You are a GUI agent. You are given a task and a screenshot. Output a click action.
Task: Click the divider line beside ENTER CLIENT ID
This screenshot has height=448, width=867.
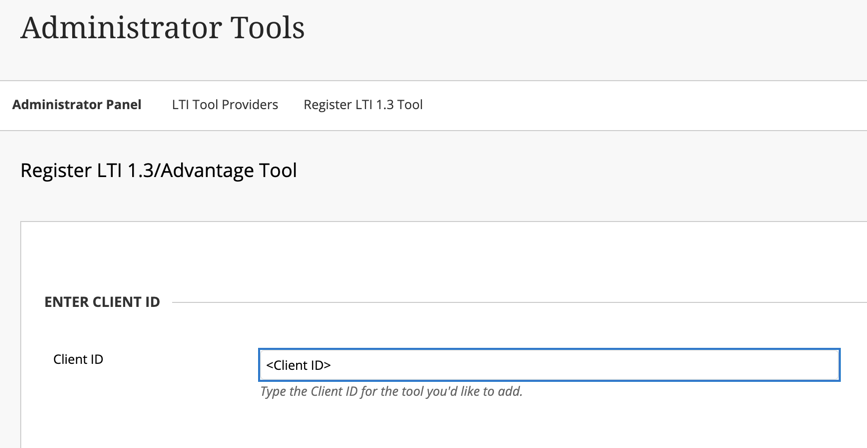(500, 302)
